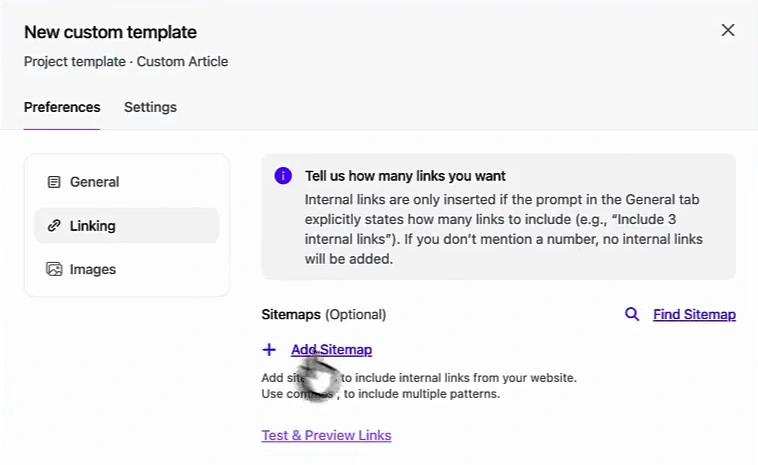
Task: Open the General section in sidebar
Action: 127,182
